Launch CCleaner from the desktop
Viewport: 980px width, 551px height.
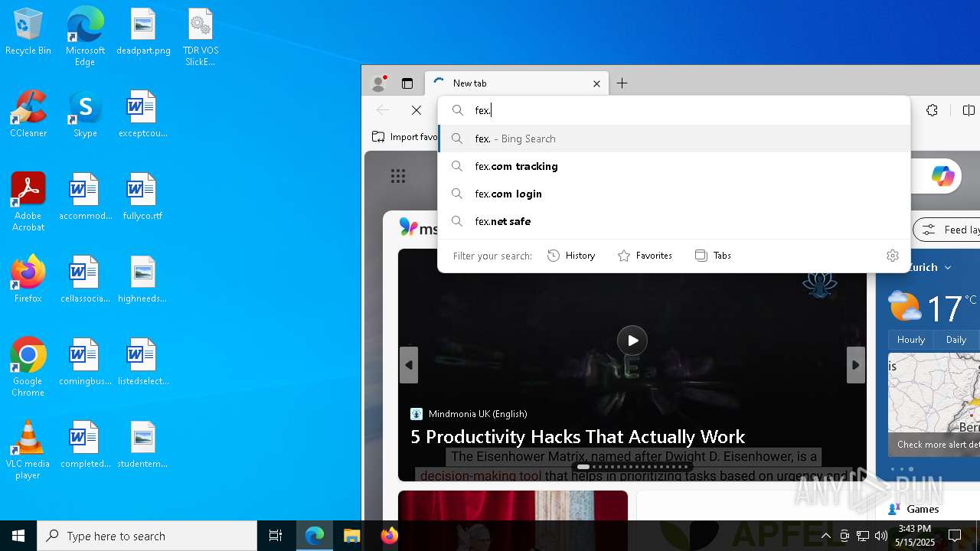tap(28, 115)
